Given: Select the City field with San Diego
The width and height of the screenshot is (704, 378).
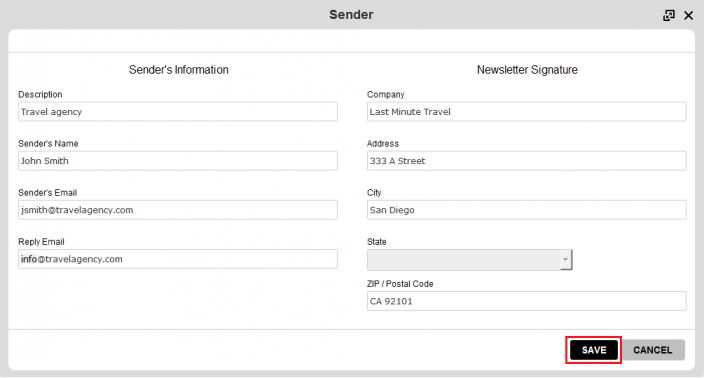Looking at the screenshot, I should coord(527,210).
